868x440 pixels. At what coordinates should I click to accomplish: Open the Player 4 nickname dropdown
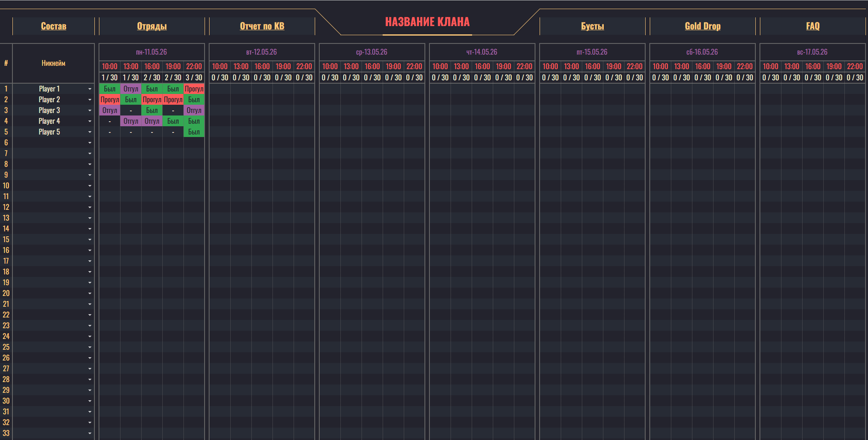pyautogui.click(x=90, y=121)
